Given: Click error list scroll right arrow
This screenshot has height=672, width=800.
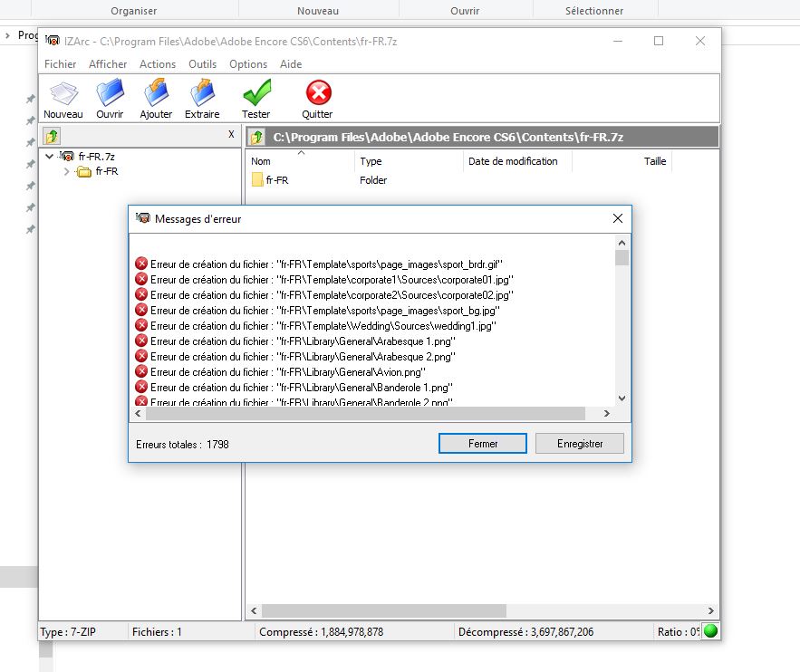Looking at the screenshot, I should pos(607,413).
